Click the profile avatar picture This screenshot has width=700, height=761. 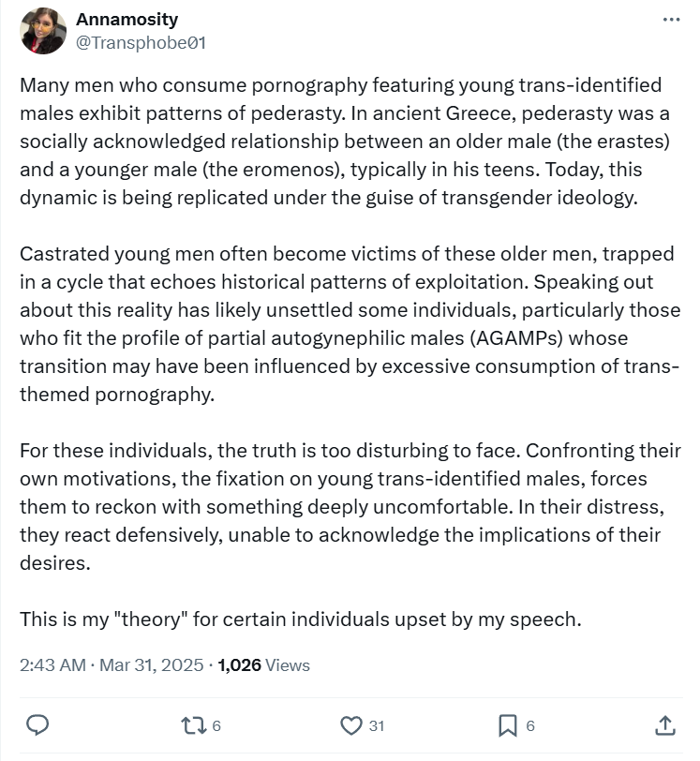click(43, 31)
